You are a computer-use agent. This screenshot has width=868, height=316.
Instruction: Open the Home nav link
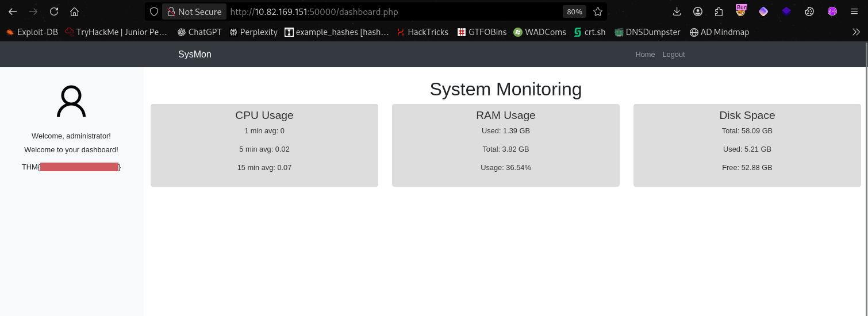645,54
